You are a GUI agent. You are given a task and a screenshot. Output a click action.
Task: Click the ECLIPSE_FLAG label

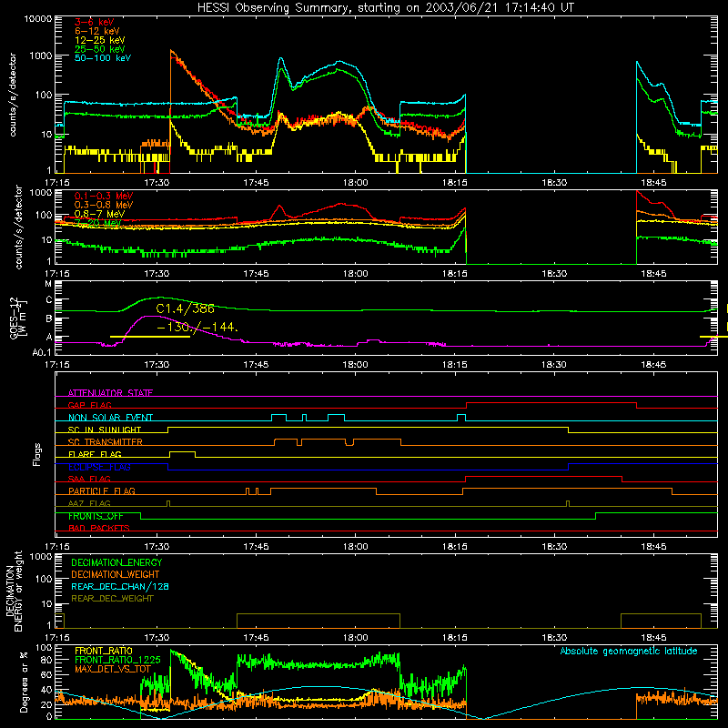coord(99,467)
